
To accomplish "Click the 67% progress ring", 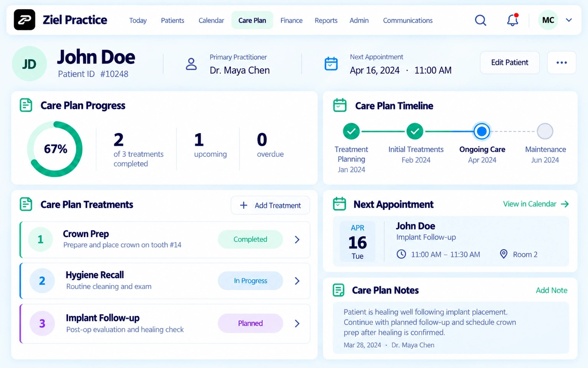I will pyautogui.click(x=55, y=149).
